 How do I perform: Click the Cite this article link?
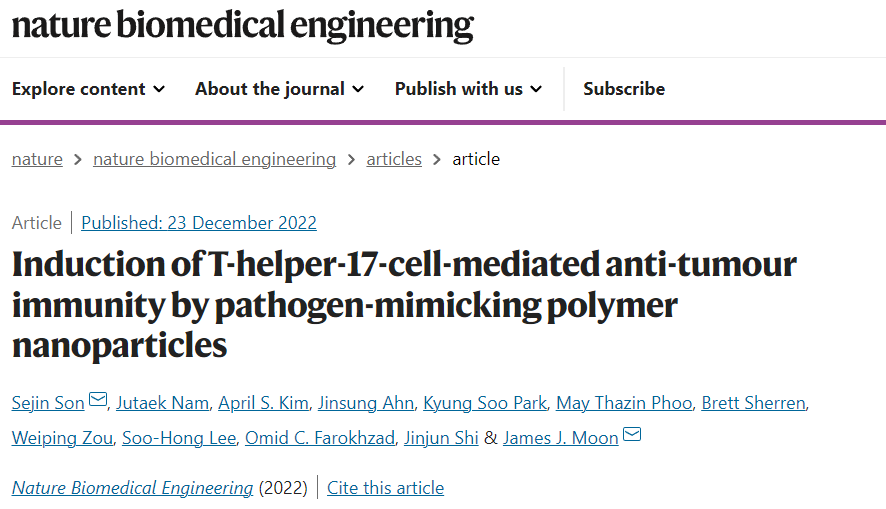pos(385,488)
